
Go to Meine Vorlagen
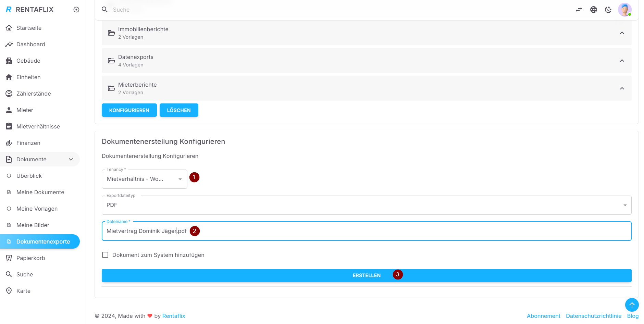(37, 209)
